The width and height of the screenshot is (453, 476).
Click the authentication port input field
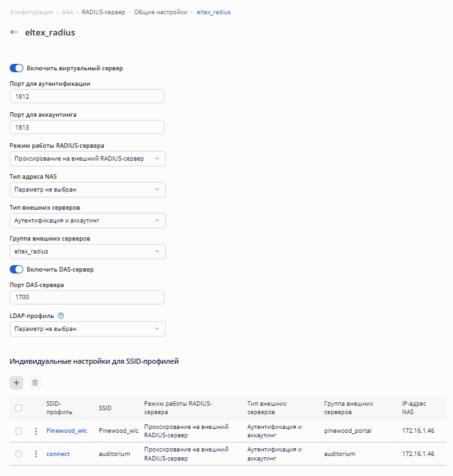click(x=88, y=97)
